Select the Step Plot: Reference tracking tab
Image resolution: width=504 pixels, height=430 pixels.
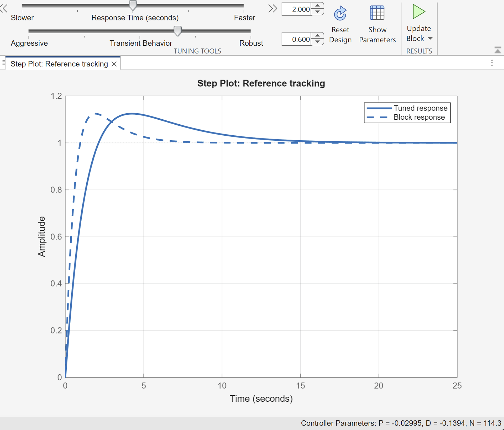[x=59, y=64]
